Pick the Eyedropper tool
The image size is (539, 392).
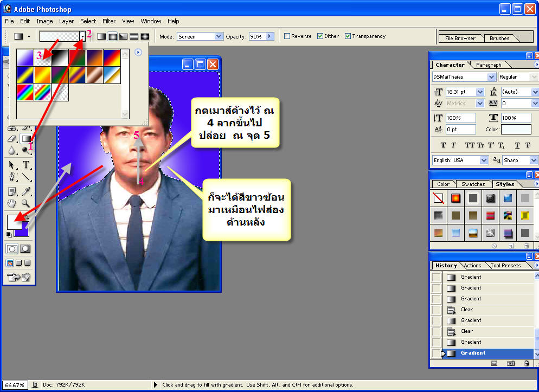pyautogui.click(x=26, y=191)
